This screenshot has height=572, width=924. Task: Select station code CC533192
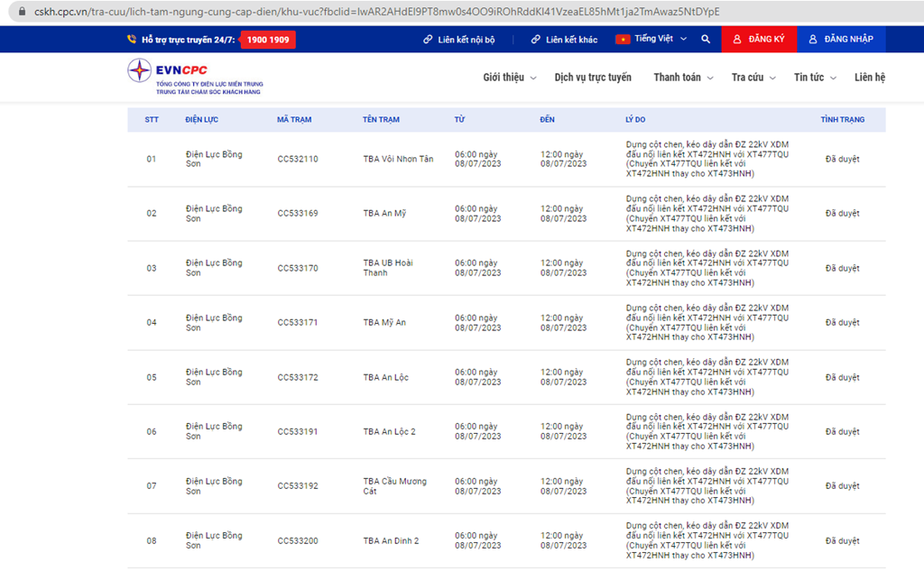click(x=298, y=486)
